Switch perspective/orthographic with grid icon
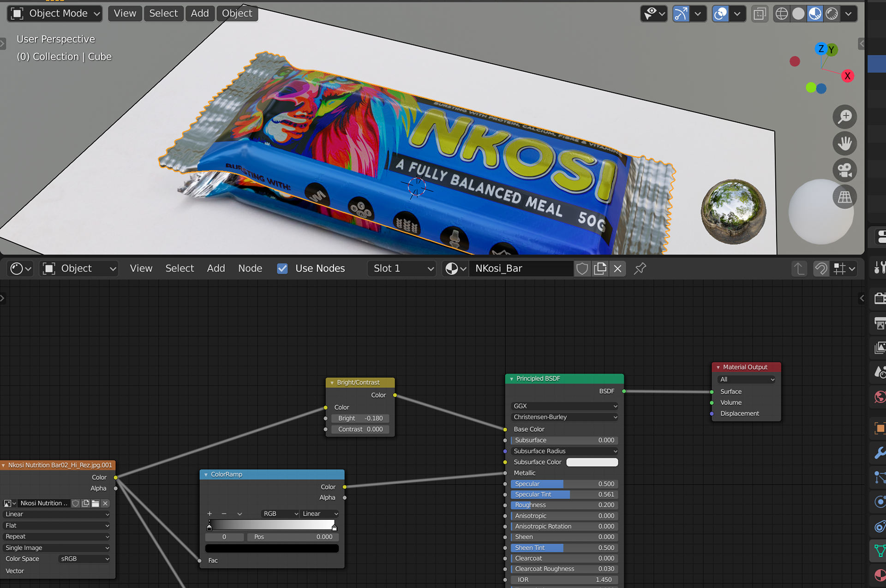Viewport: 886px width, 588px height. (x=844, y=197)
